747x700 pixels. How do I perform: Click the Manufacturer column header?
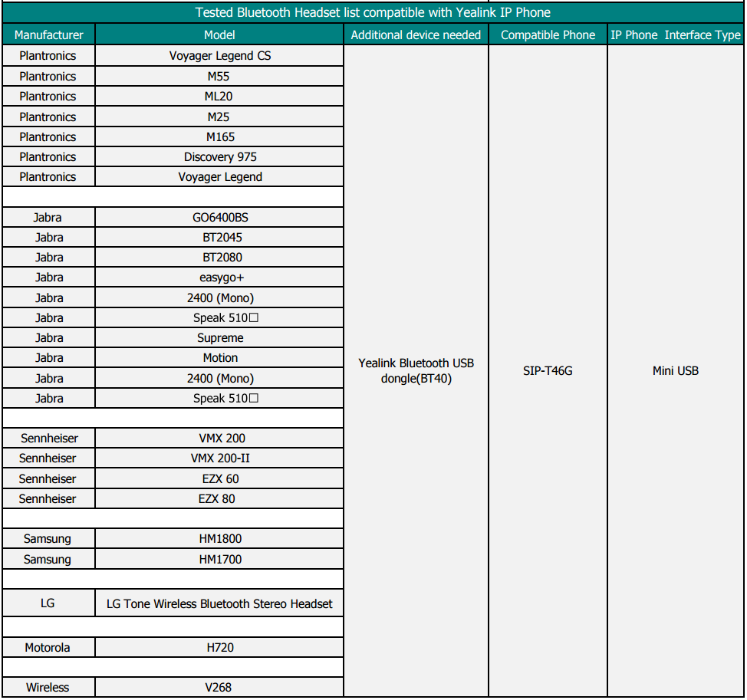coord(48,35)
